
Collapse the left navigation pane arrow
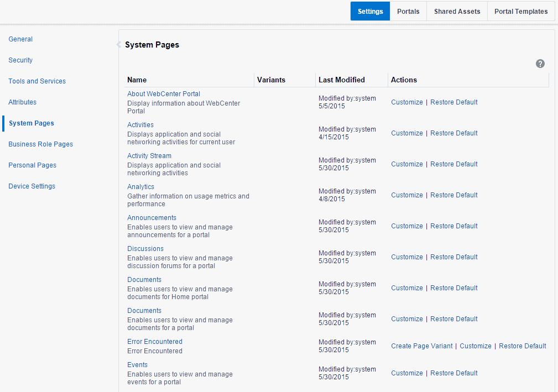[x=118, y=44]
